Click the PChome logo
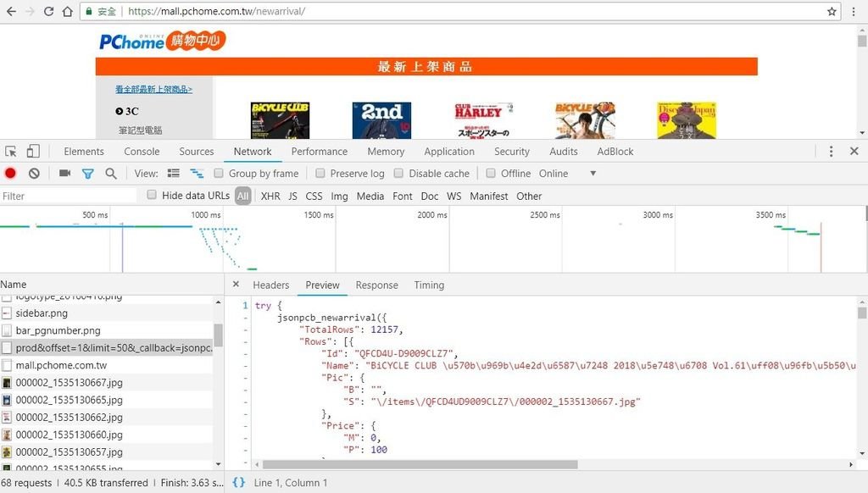The image size is (868, 493). [162, 41]
